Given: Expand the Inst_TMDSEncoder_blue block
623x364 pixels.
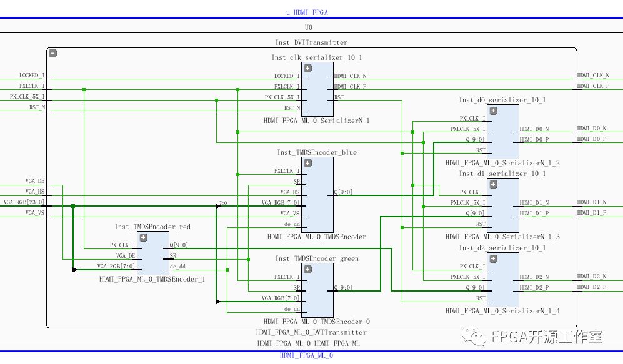Looking at the screenshot, I should [307, 163].
